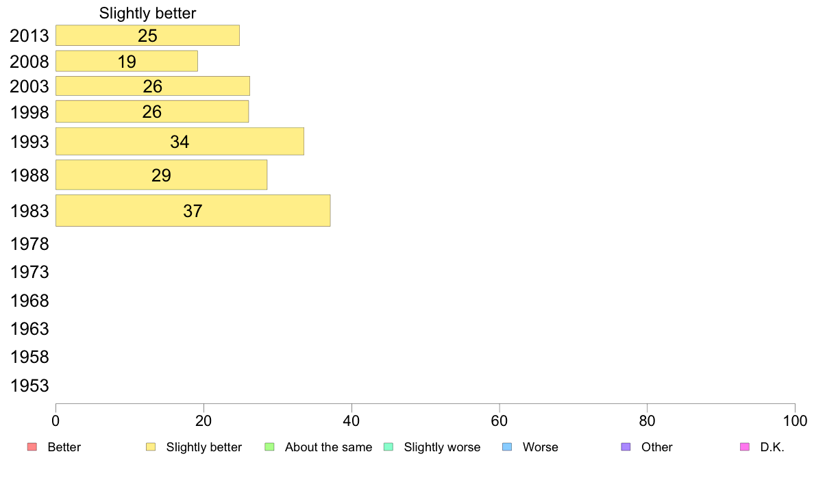Click the 1978 year axis label
This screenshot has height=504, width=814.
[x=29, y=244]
